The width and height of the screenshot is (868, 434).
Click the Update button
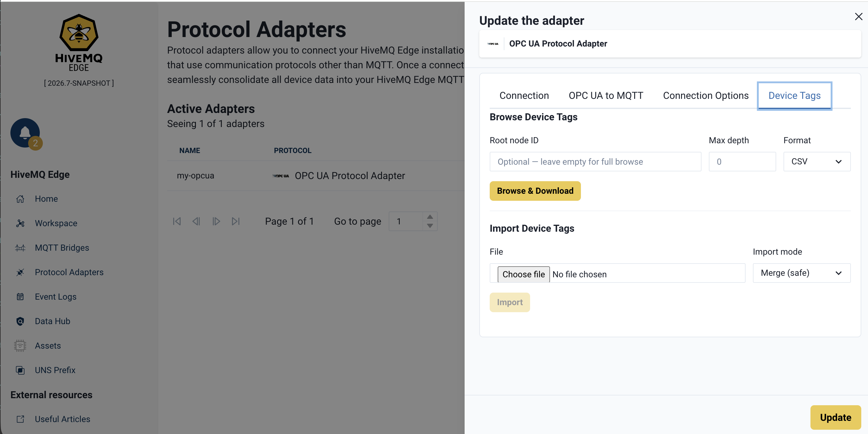point(835,417)
